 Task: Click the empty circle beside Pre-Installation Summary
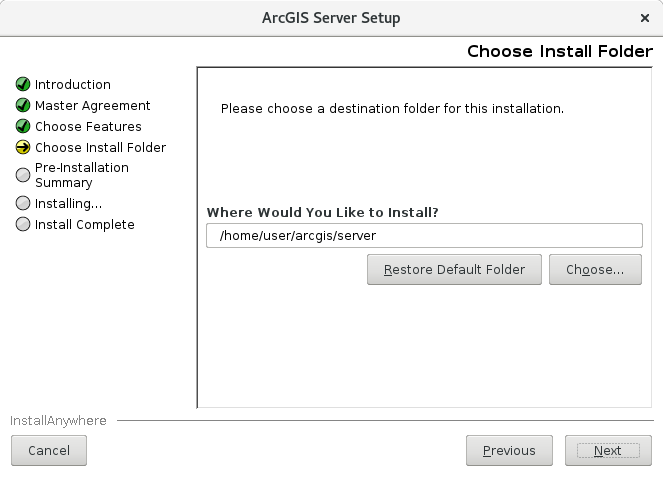[x=23, y=175]
